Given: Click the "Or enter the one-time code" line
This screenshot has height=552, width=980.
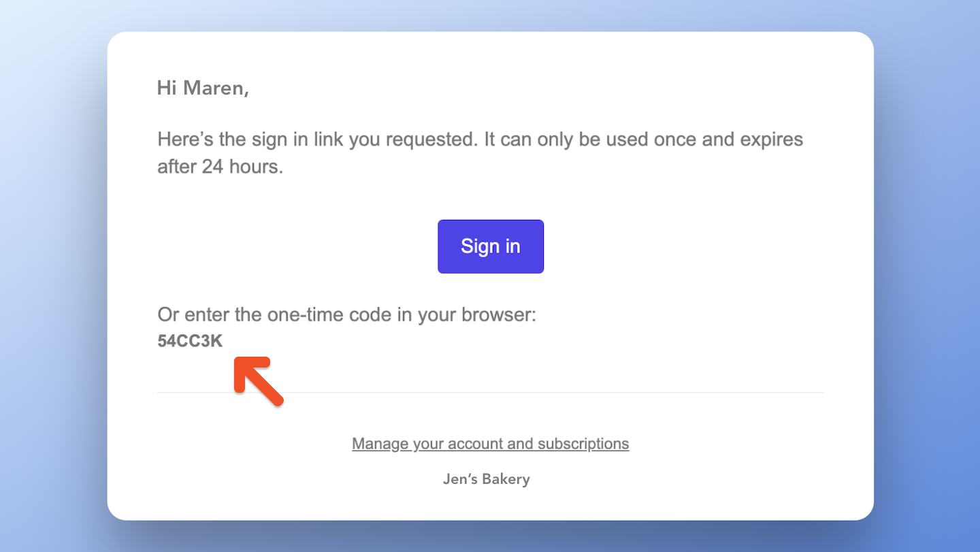Looking at the screenshot, I should 346,316.
